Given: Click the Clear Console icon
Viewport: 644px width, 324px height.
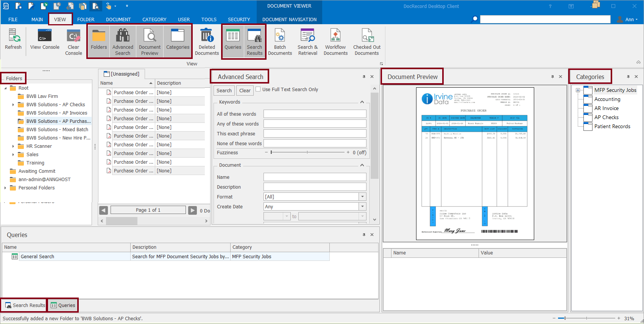Looking at the screenshot, I should tap(73, 42).
